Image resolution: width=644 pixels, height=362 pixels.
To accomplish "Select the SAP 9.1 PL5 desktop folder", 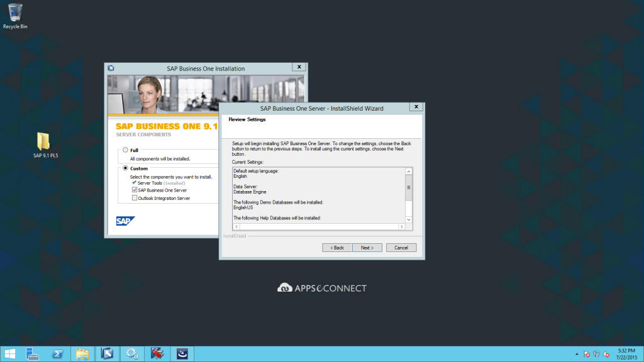I will pos(45,145).
